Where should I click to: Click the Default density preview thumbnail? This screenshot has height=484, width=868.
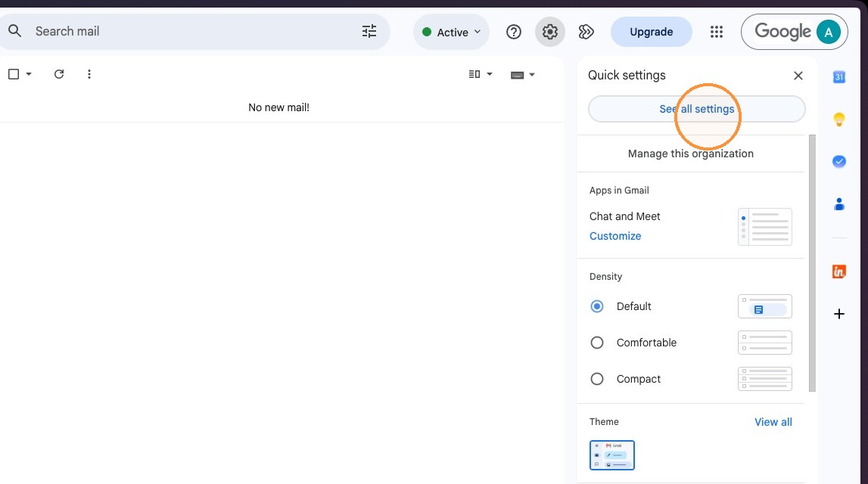(x=765, y=306)
